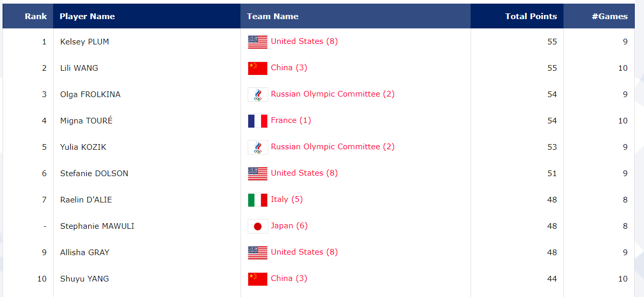Image resolution: width=644 pixels, height=297 pixels.
Task: Click the United States flag beside Kelsey PLUM
Action: click(x=257, y=42)
